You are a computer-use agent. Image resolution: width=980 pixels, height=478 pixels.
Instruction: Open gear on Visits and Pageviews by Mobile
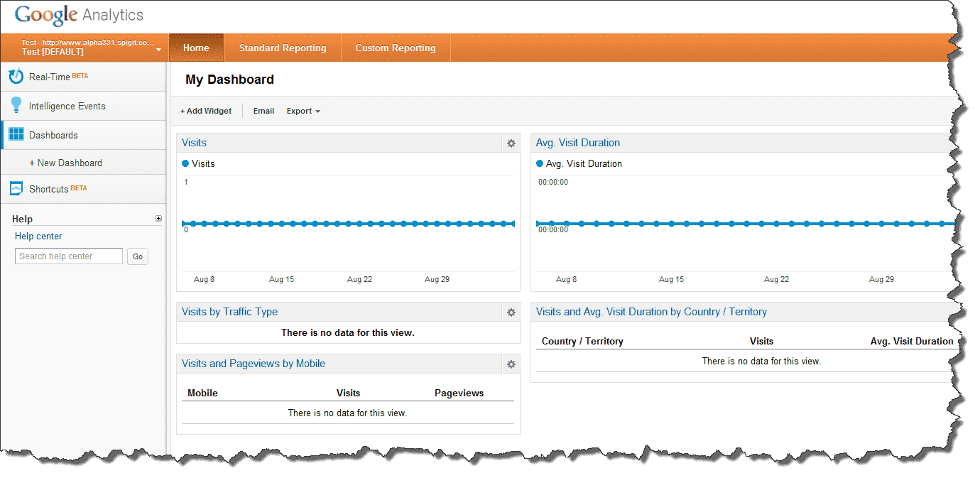511,364
